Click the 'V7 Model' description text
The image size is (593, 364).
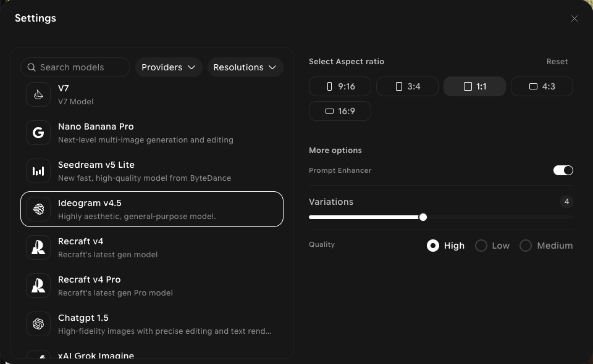[75, 102]
